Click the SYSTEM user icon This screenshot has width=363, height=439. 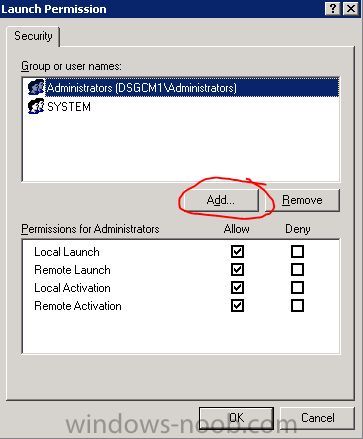[36, 106]
